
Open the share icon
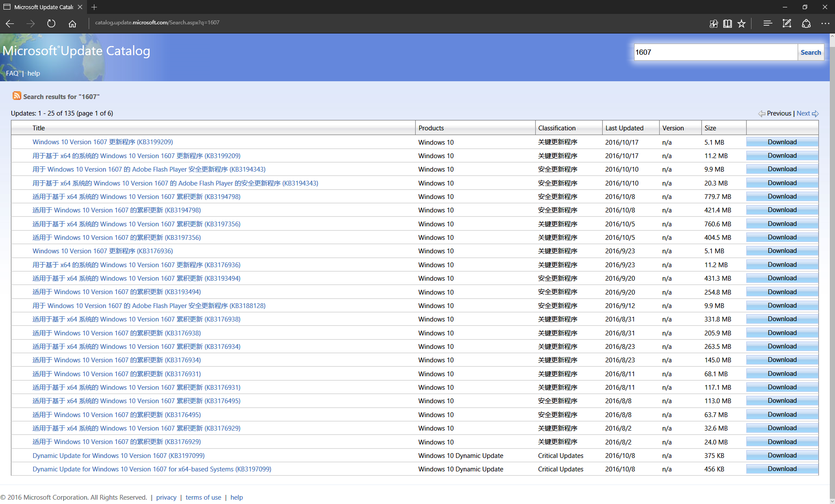[806, 23]
